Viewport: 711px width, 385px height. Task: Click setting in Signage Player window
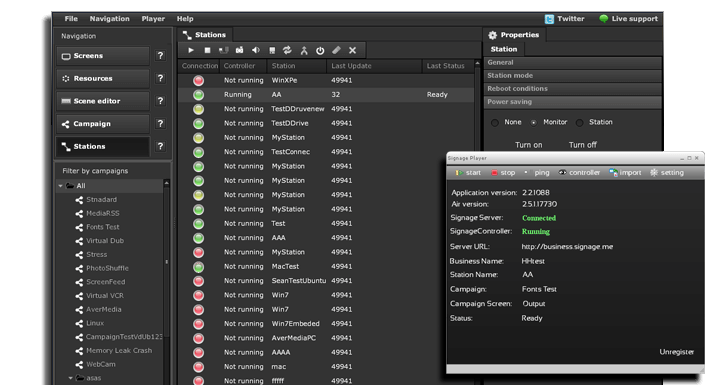[x=667, y=173]
